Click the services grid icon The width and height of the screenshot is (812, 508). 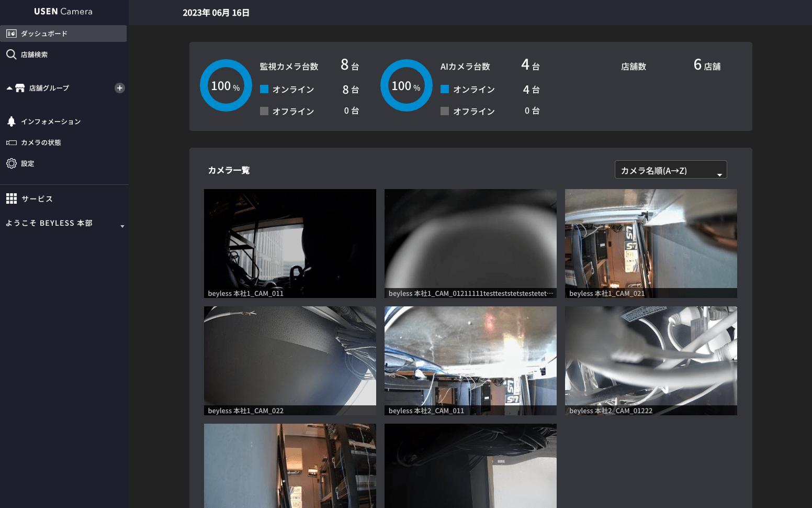(x=11, y=198)
